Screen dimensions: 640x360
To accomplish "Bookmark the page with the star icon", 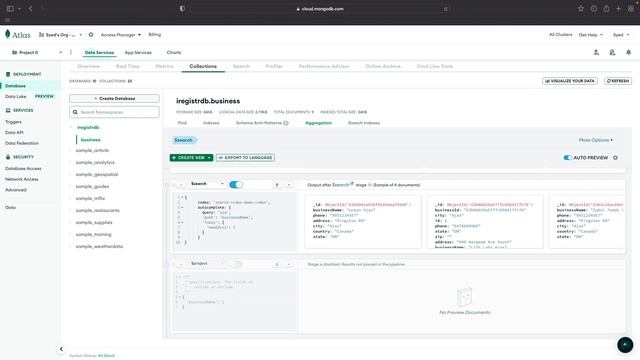I will pyautogui.click(x=581, y=9).
